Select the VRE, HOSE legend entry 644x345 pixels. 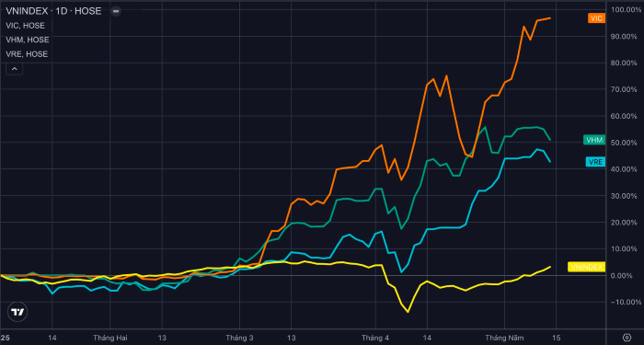(27, 54)
